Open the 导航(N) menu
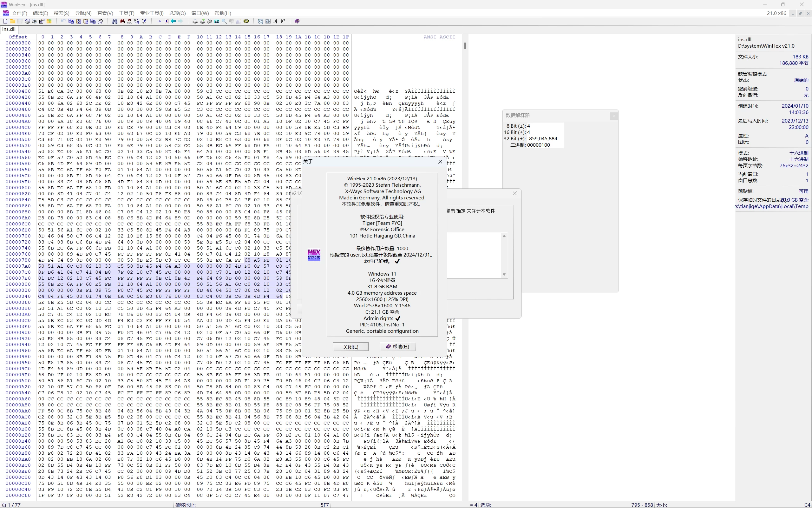 (x=83, y=13)
